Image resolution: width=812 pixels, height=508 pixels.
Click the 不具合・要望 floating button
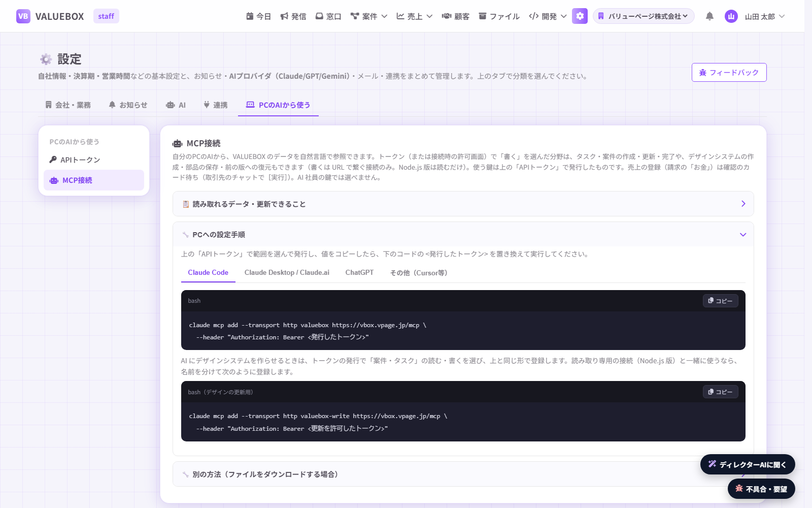[x=761, y=489]
